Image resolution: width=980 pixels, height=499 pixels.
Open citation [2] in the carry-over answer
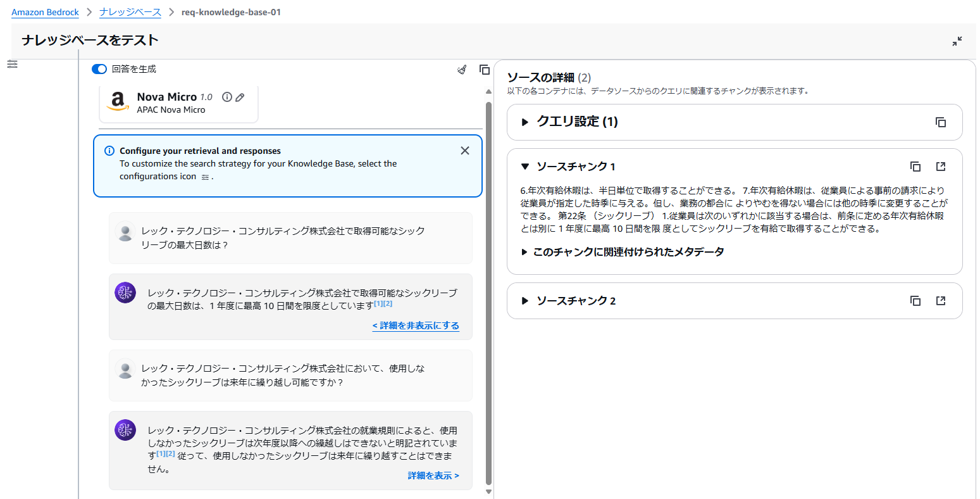click(x=170, y=453)
